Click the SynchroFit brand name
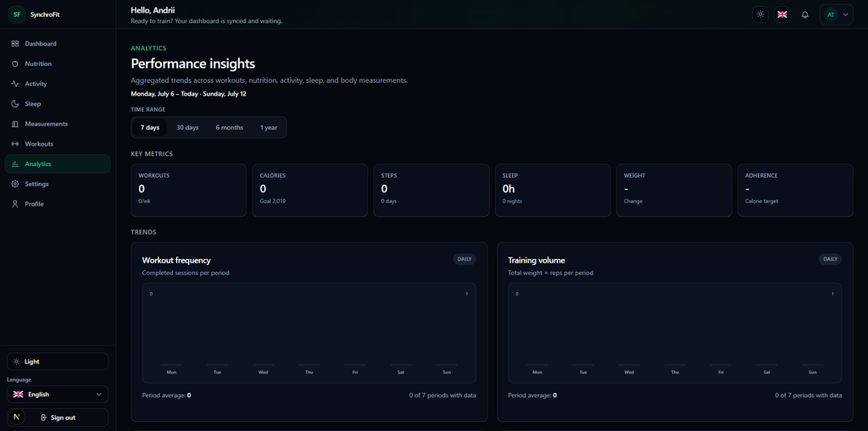 tap(45, 15)
